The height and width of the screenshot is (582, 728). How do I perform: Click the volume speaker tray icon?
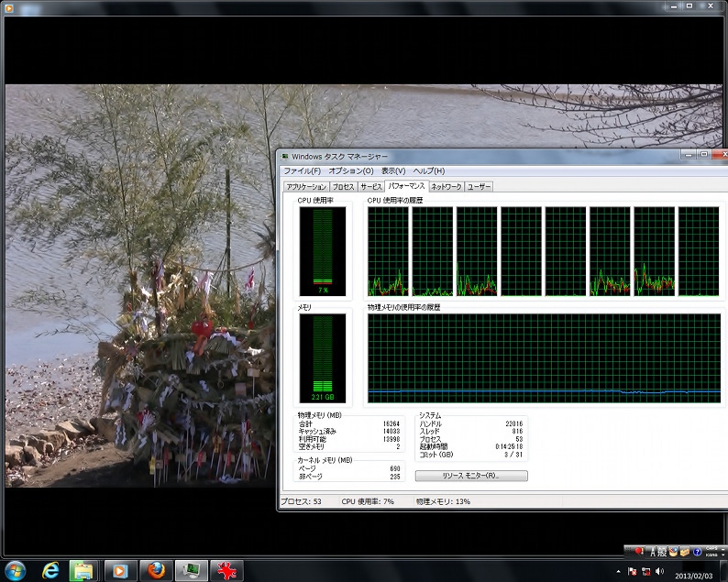click(660, 571)
